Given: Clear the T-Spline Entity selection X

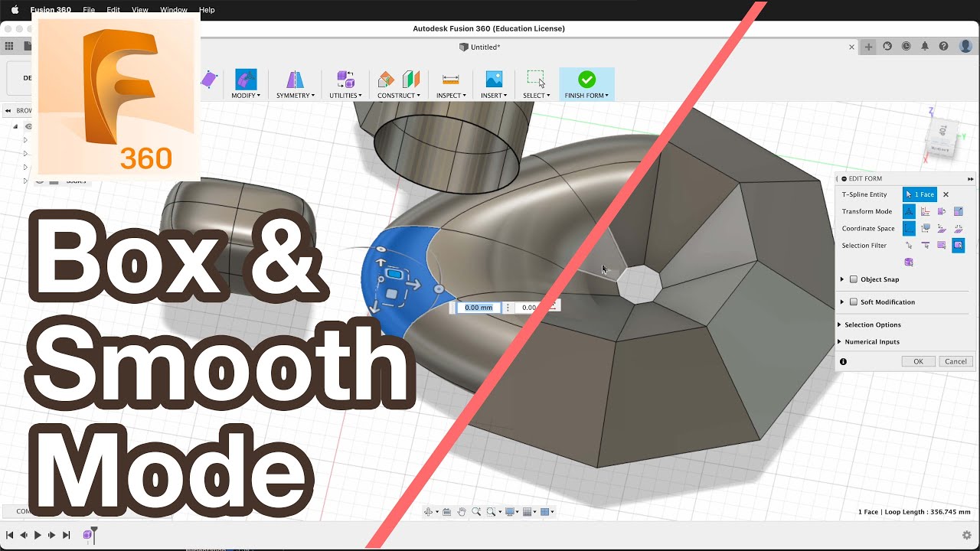Looking at the screenshot, I should pos(946,194).
